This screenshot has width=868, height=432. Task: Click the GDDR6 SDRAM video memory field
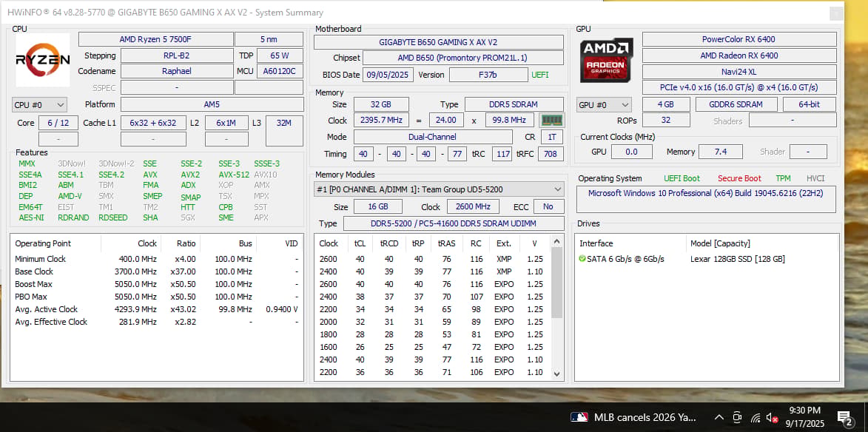pos(736,104)
